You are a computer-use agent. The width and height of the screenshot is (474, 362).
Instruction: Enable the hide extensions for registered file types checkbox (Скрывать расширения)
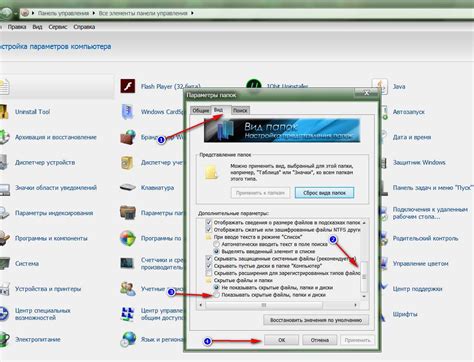[209, 273]
